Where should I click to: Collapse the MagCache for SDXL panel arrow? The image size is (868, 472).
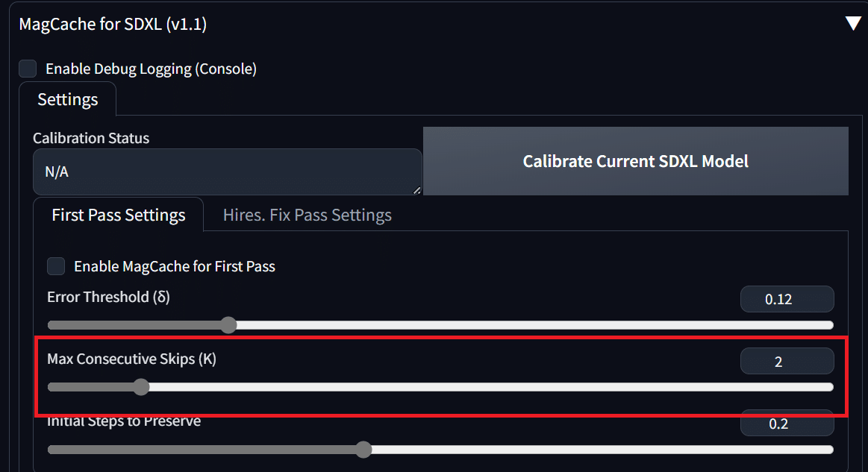click(x=853, y=24)
